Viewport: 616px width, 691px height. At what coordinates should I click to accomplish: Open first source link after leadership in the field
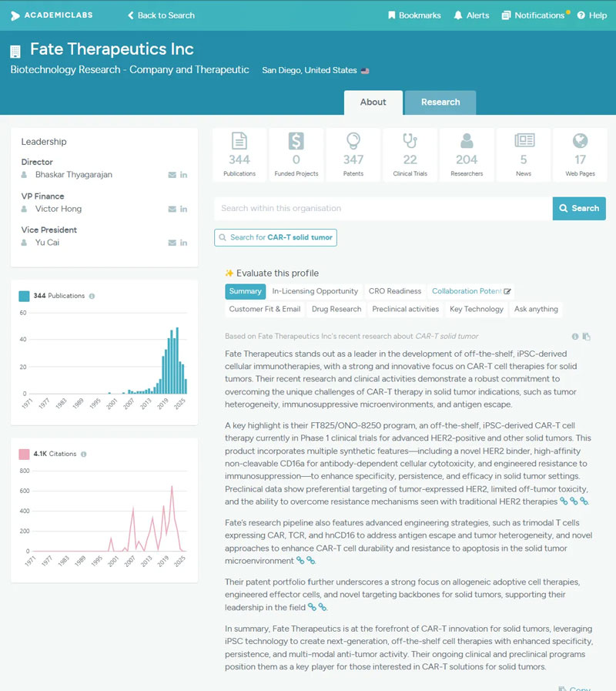(x=312, y=607)
